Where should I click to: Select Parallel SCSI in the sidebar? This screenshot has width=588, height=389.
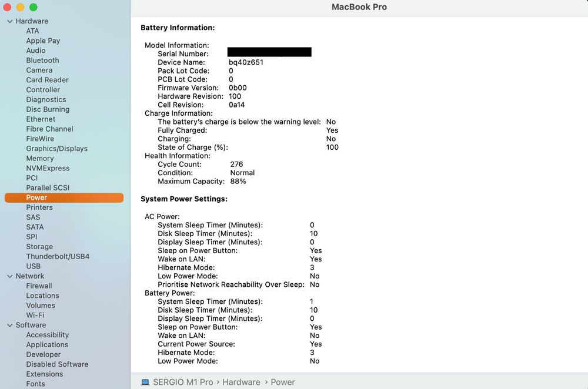tap(48, 188)
